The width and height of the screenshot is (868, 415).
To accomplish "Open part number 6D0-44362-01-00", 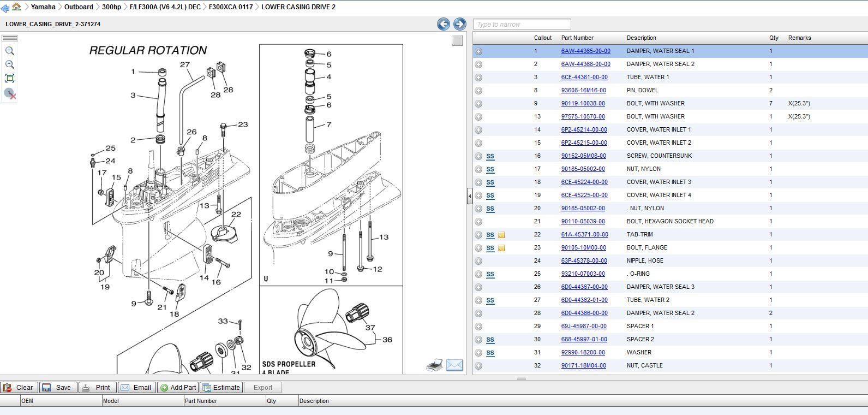I will [584, 300].
